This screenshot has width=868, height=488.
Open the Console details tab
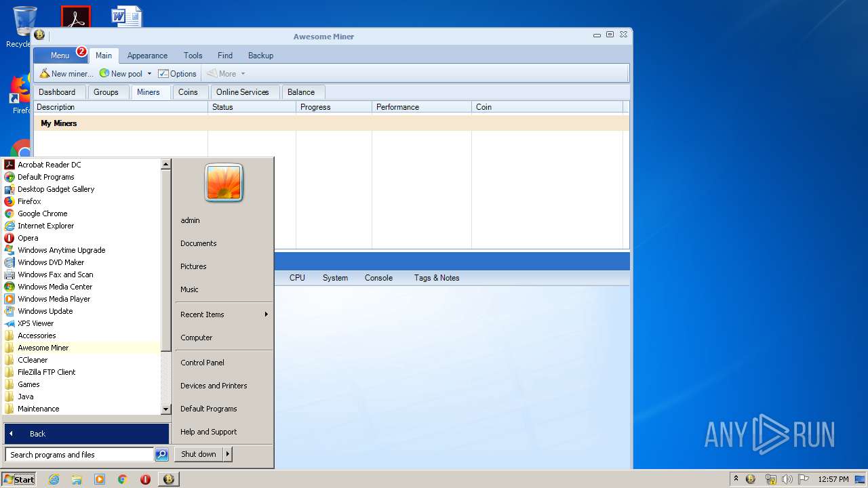[378, 278]
